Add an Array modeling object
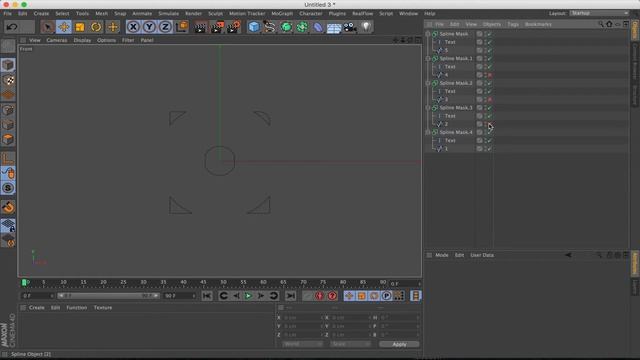 coord(302,27)
